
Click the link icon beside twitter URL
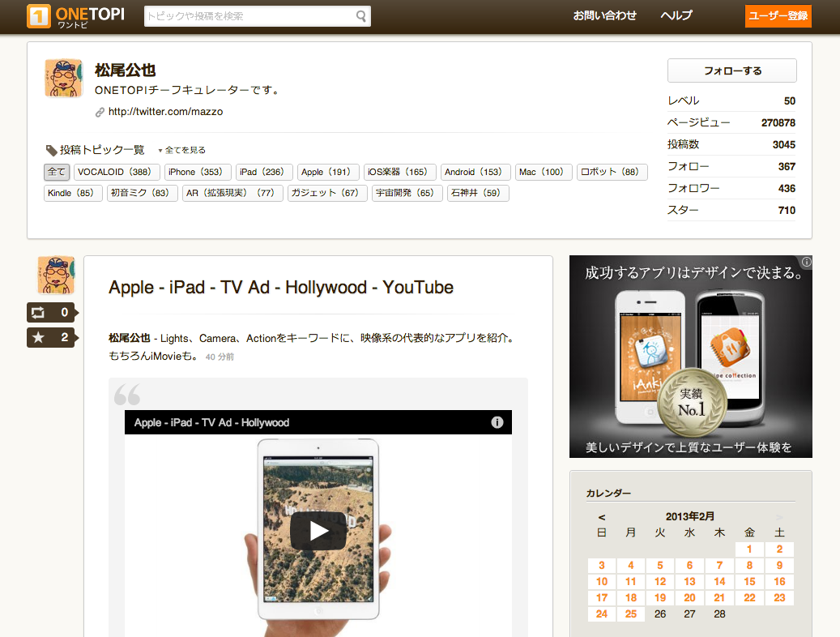pyautogui.click(x=100, y=112)
